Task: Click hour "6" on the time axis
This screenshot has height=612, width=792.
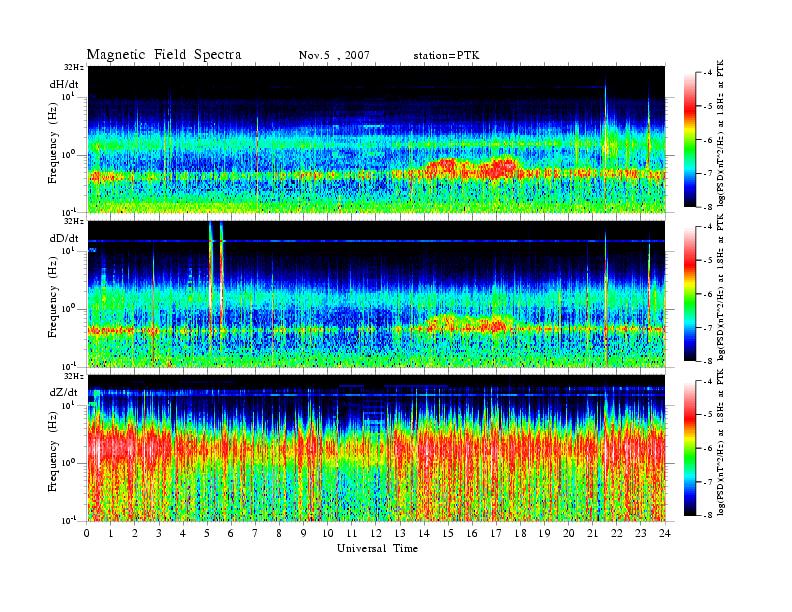Action: (x=231, y=533)
